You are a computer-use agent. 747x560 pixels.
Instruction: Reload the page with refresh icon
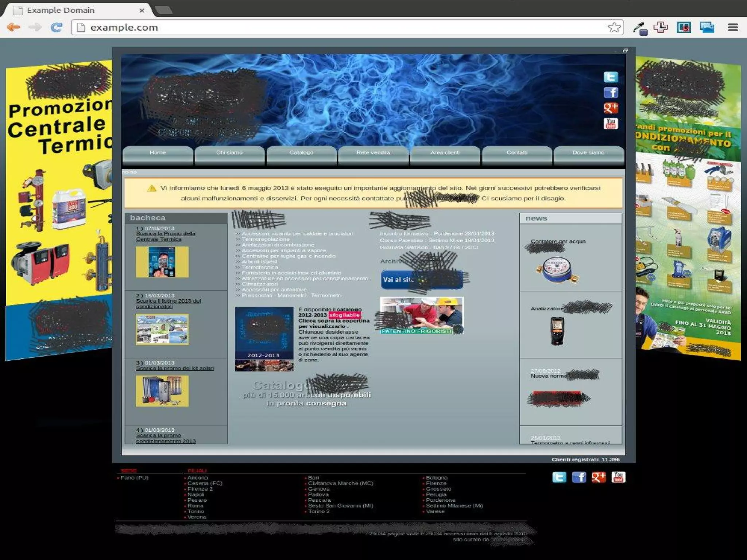tap(57, 27)
